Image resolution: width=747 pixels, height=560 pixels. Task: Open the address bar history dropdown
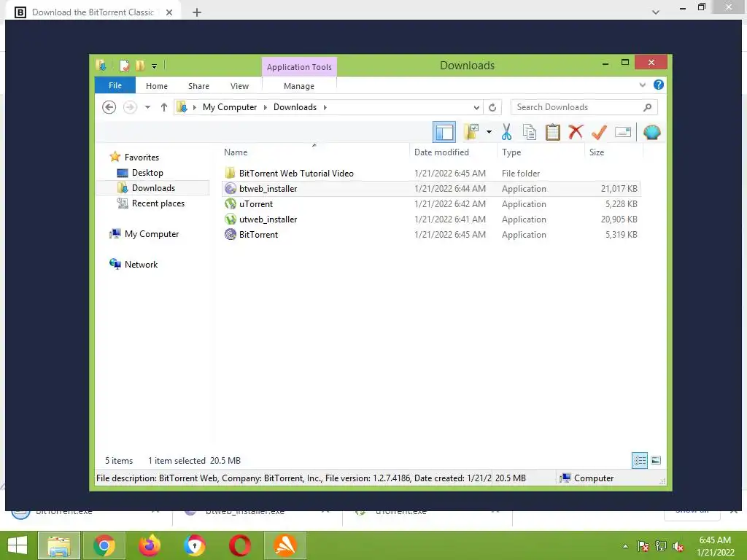coord(476,107)
